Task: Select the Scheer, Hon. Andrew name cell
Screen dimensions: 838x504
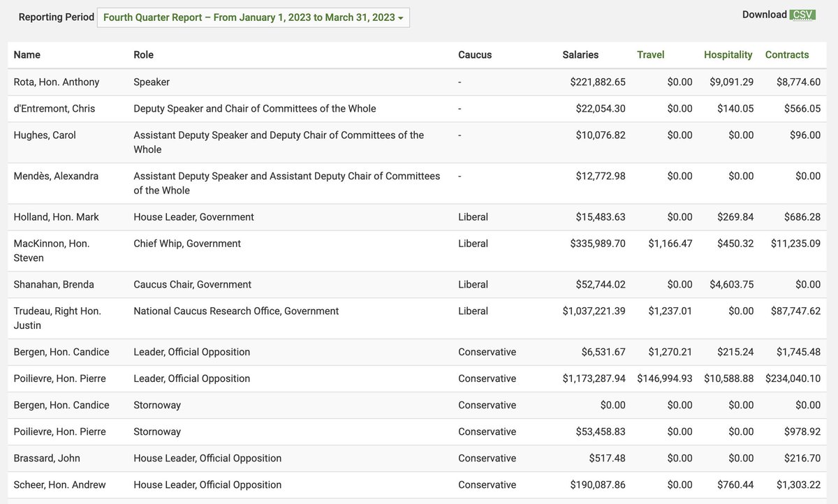Action: click(60, 485)
